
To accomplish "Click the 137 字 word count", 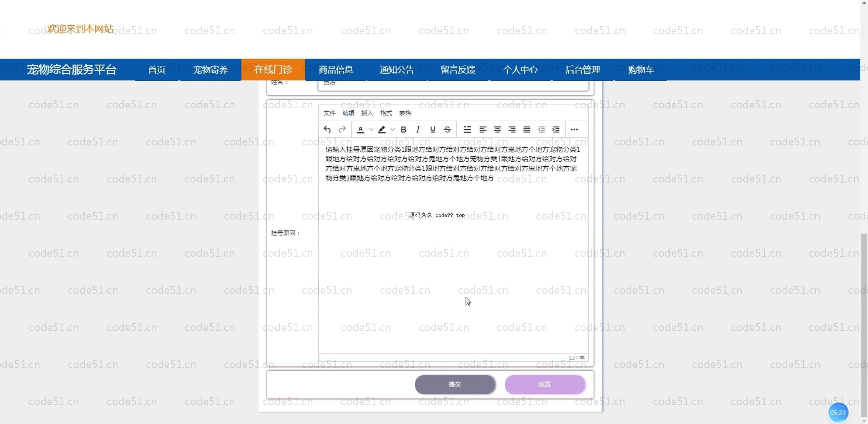I will coord(577,357).
